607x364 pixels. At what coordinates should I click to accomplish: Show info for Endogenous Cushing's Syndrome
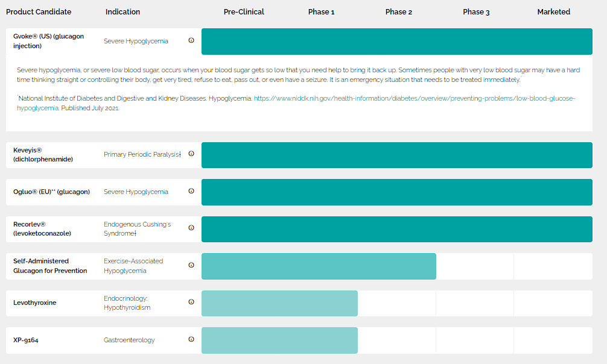tap(191, 228)
